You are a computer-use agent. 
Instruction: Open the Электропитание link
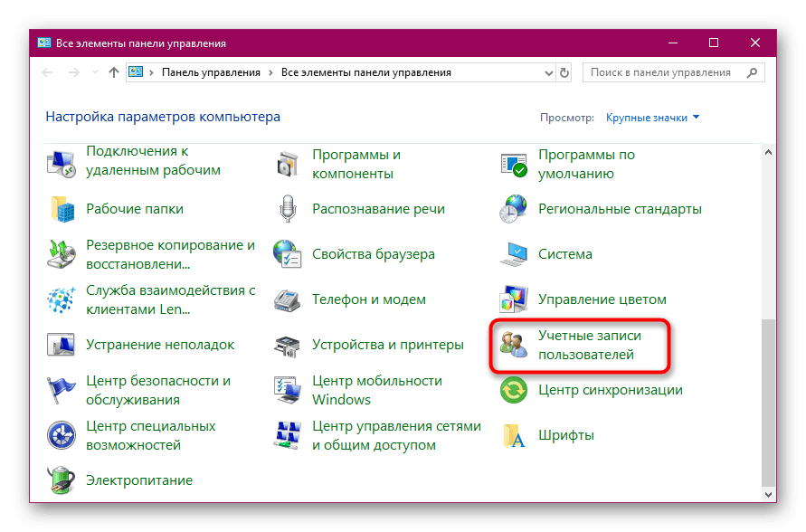click(x=139, y=480)
